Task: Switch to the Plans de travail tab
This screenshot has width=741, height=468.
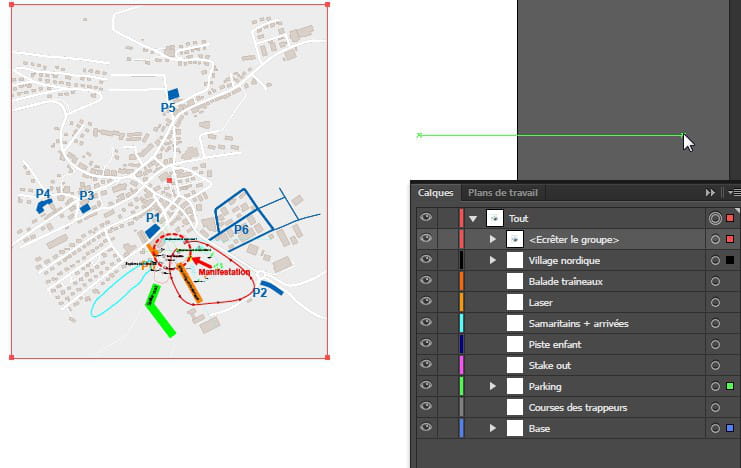Action: click(x=503, y=192)
